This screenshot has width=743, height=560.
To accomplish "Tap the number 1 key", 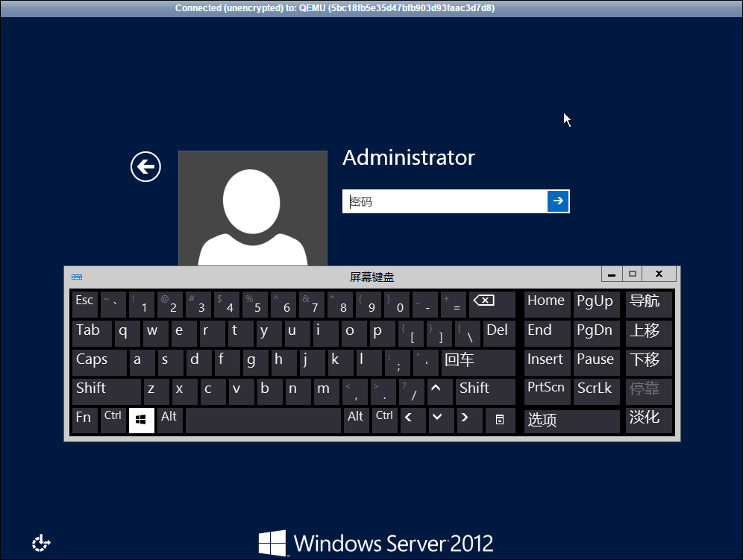I will (x=141, y=304).
